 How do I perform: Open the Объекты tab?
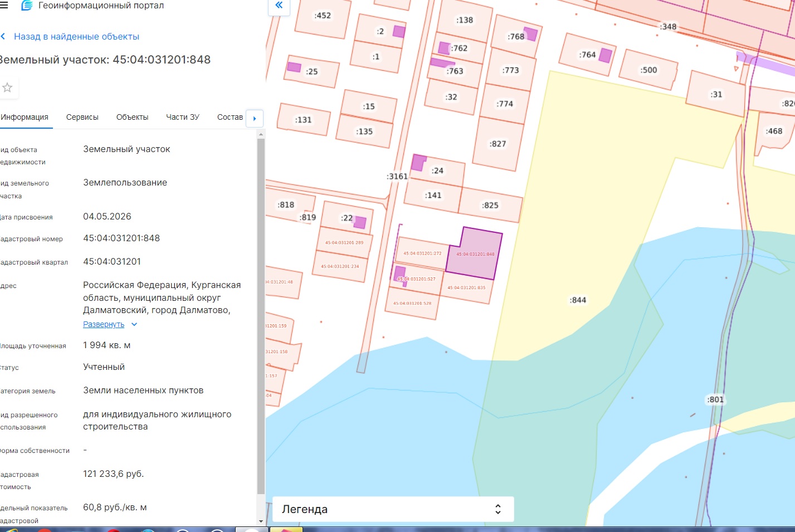coord(132,117)
